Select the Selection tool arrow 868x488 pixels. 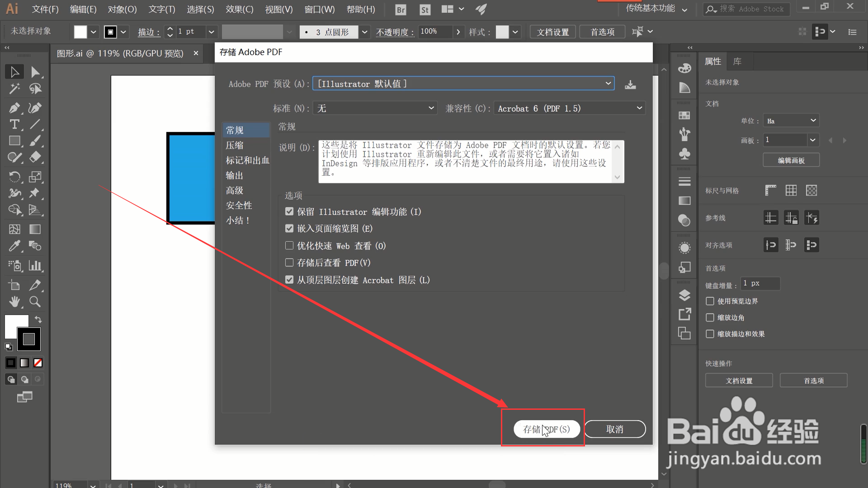pyautogui.click(x=14, y=72)
